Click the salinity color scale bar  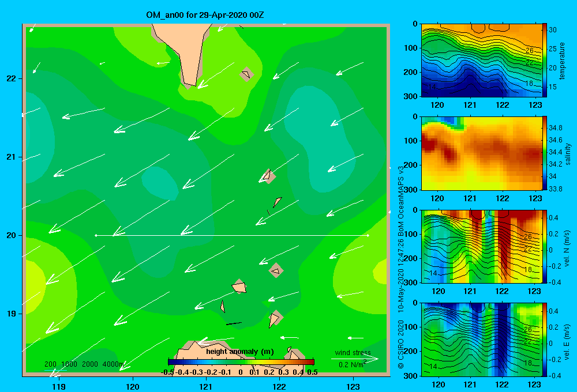coord(544,153)
